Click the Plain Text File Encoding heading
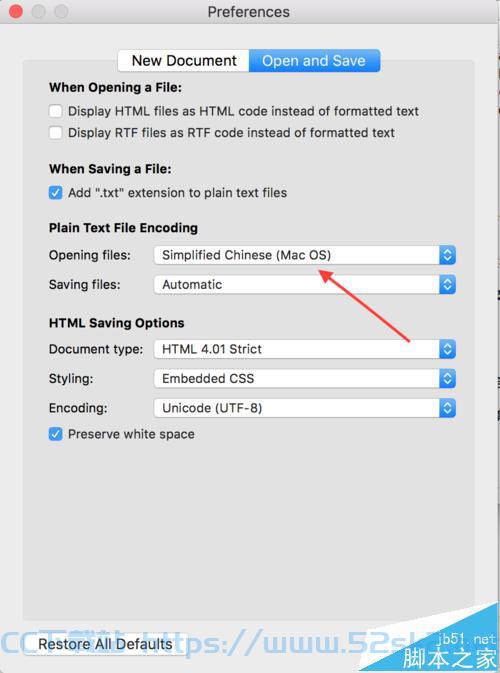Viewport: 500px width, 673px height. [x=123, y=228]
